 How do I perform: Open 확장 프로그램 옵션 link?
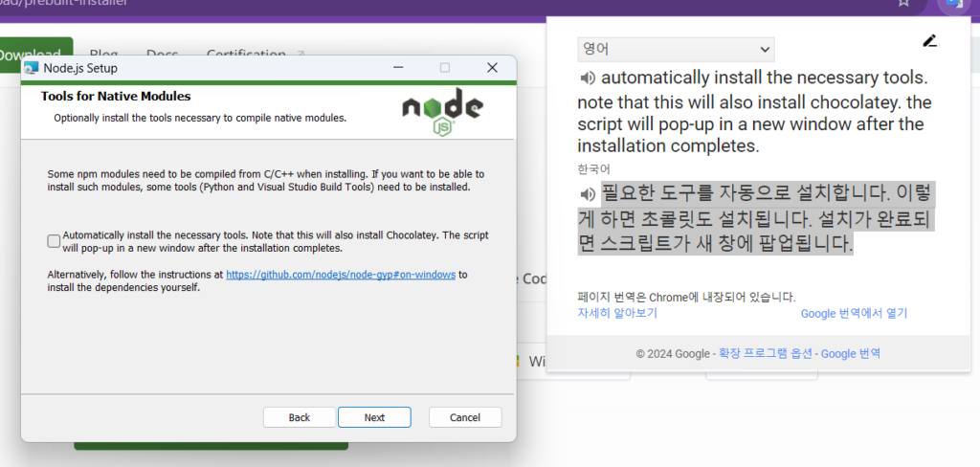coord(765,353)
